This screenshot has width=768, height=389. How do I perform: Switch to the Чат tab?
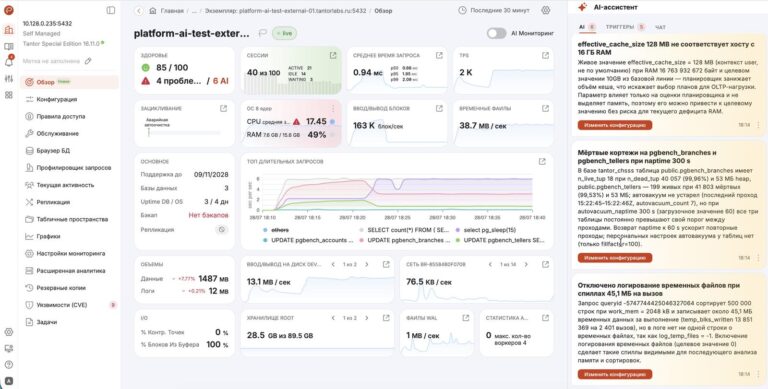[x=660, y=27]
